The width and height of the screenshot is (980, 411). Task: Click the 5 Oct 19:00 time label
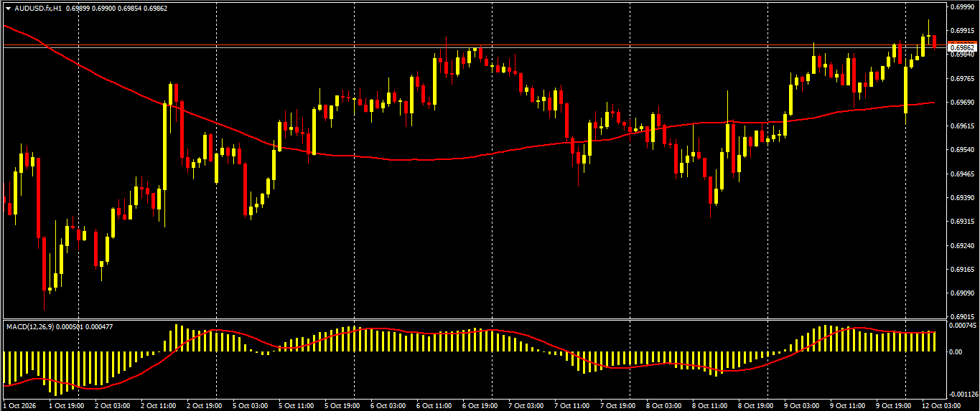click(x=342, y=405)
